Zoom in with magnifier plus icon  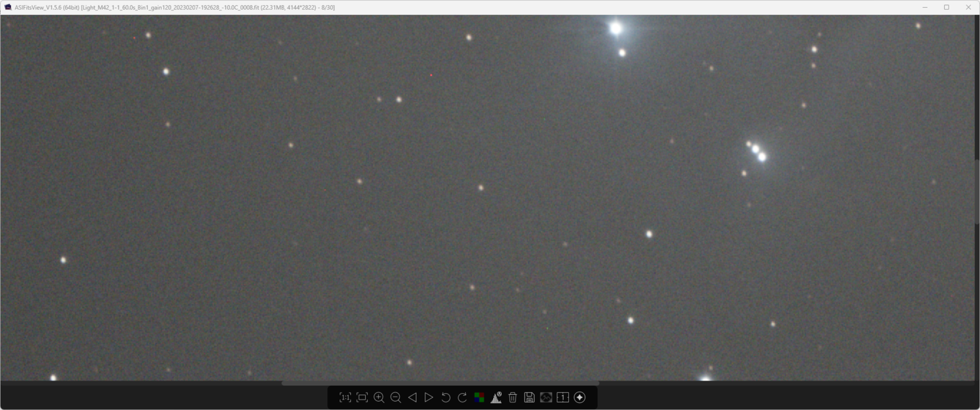[x=379, y=398]
